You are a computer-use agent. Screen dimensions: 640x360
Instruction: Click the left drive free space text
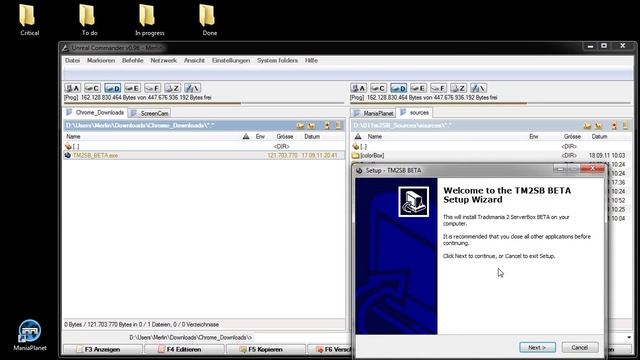pos(138,98)
